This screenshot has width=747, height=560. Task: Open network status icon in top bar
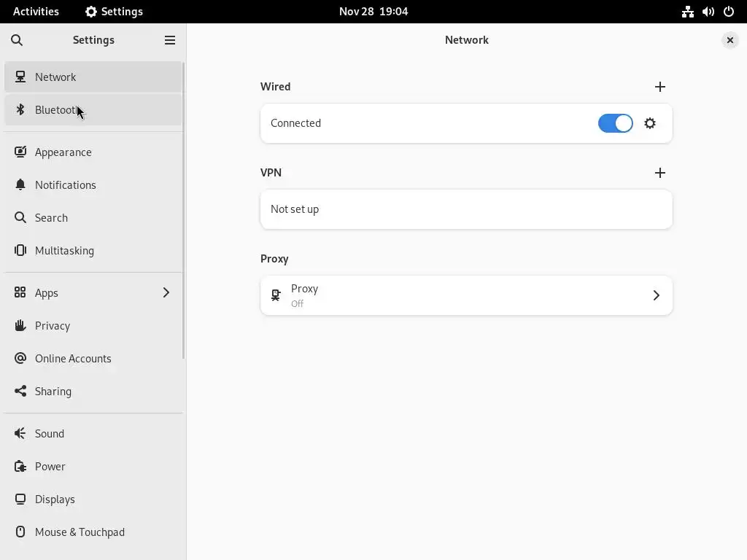click(x=687, y=12)
